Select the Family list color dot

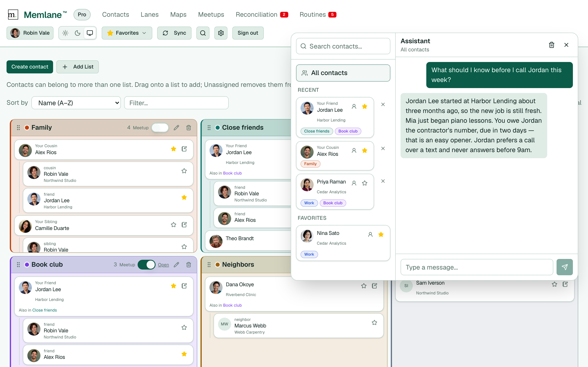(27, 128)
